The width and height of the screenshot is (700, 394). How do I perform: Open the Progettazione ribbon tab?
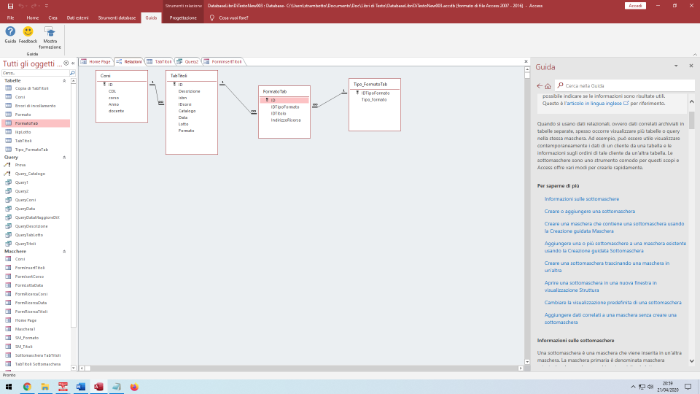pyautogui.click(x=183, y=18)
